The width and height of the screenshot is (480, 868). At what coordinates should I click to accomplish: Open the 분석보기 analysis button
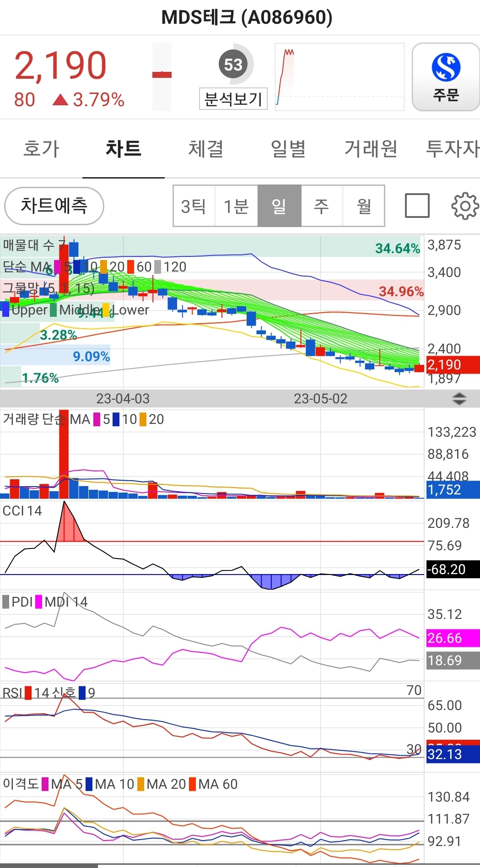[233, 99]
